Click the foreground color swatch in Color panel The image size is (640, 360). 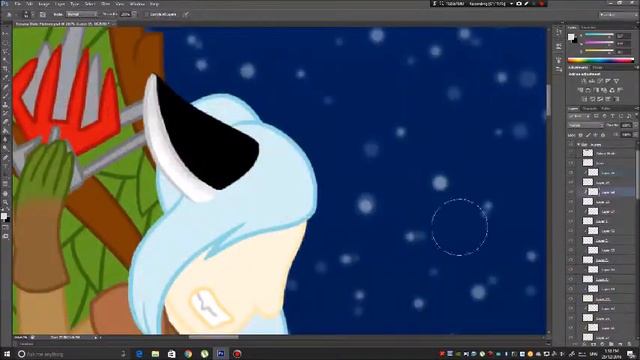click(x=571, y=37)
